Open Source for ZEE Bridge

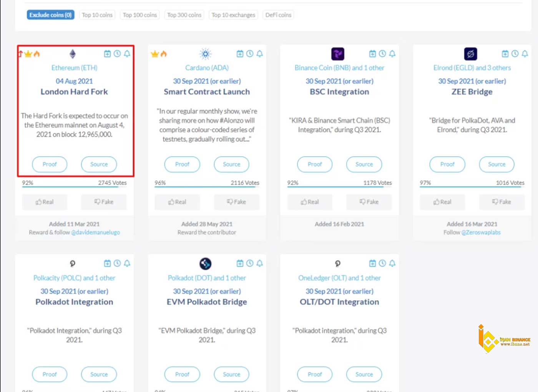pos(496,164)
